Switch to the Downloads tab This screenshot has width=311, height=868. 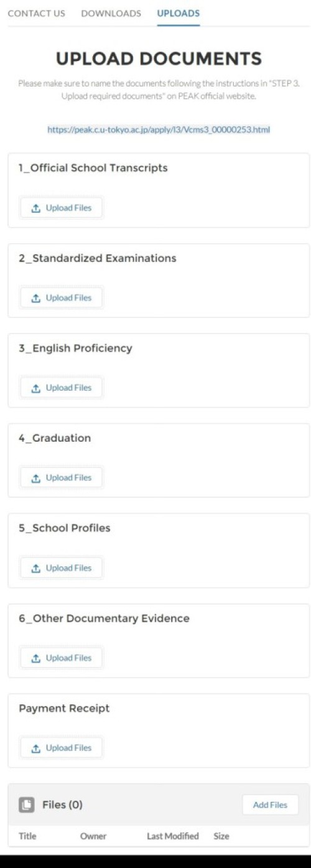coord(111,13)
